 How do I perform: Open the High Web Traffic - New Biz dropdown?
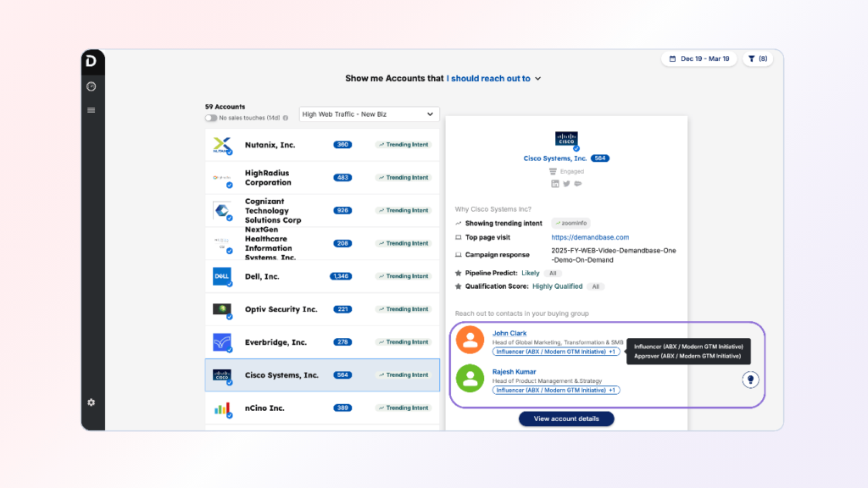(x=369, y=114)
